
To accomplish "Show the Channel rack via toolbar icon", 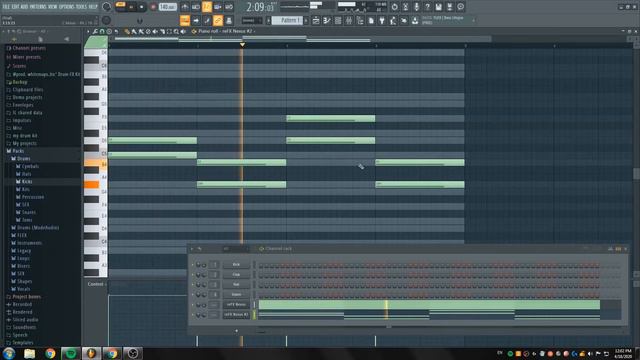I will (338, 20).
